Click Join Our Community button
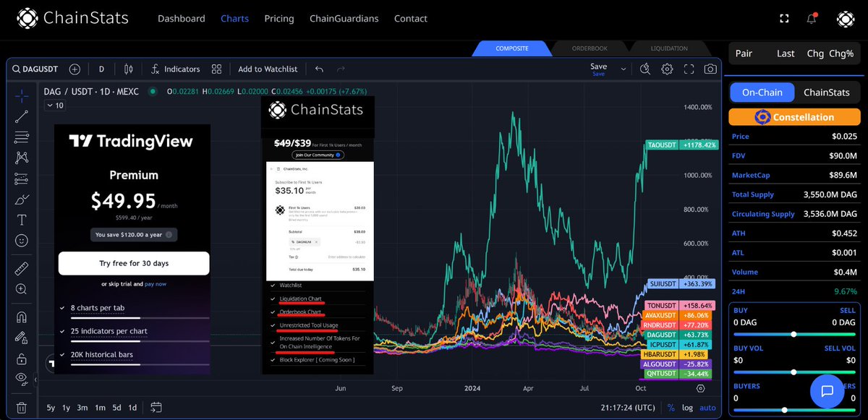This screenshot has width=868, height=420. click(318, 155)
